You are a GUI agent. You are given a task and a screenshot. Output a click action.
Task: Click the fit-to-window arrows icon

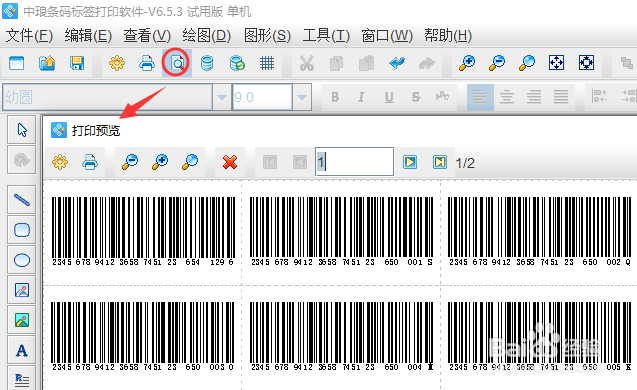[x=557, y=63]
